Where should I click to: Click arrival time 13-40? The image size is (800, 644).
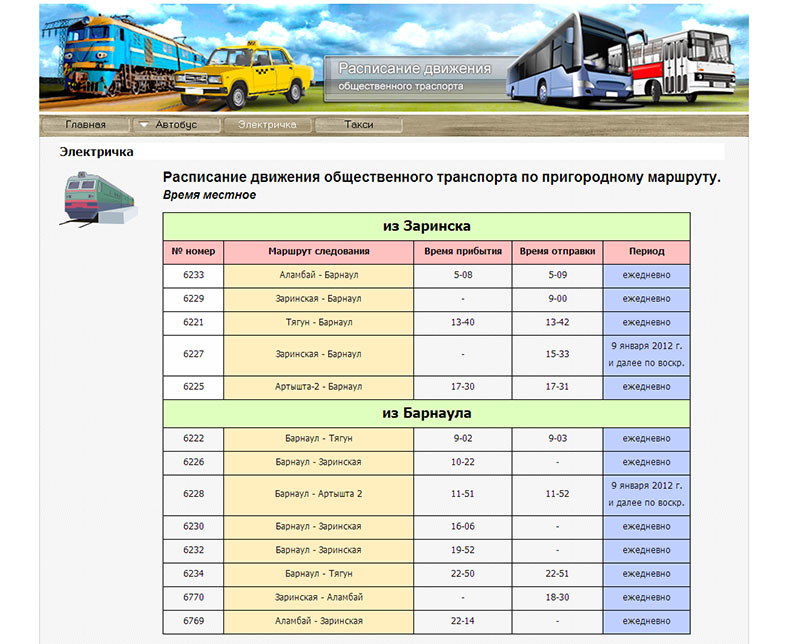point(463,323)
